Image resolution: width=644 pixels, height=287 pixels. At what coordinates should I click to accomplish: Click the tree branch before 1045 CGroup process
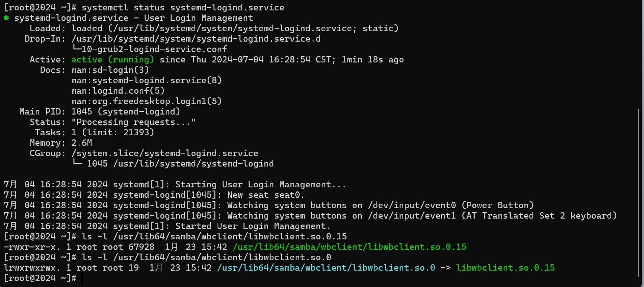pos(77,163)
